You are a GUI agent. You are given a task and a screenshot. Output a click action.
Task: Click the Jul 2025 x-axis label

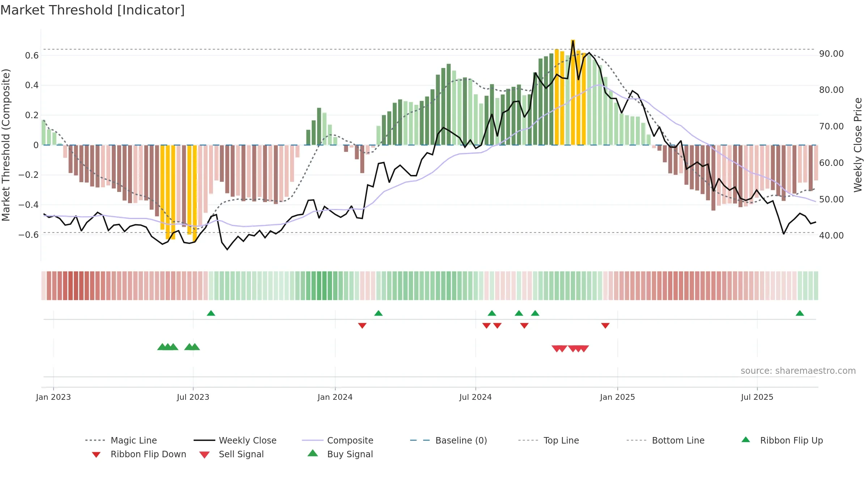point(757,397)
